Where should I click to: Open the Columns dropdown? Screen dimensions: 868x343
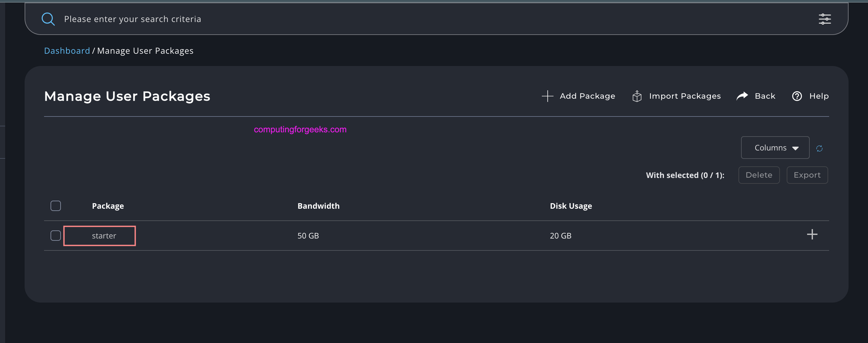(x=775, y=148)
